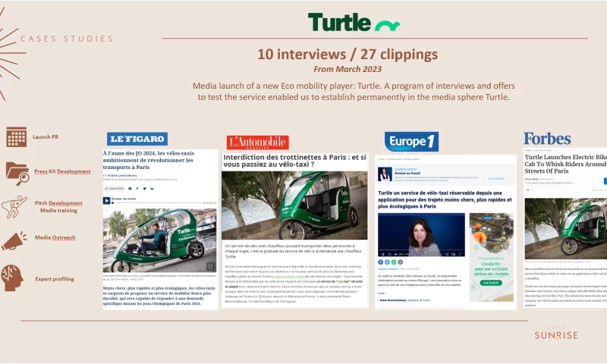Click the play button in Le Figaro audio player

(106, 200)
